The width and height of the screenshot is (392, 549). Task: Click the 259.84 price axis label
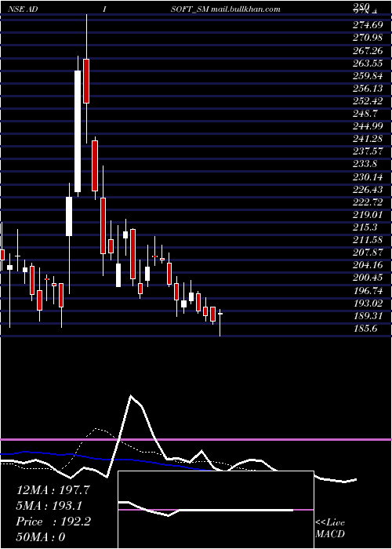tap(367, 75)
